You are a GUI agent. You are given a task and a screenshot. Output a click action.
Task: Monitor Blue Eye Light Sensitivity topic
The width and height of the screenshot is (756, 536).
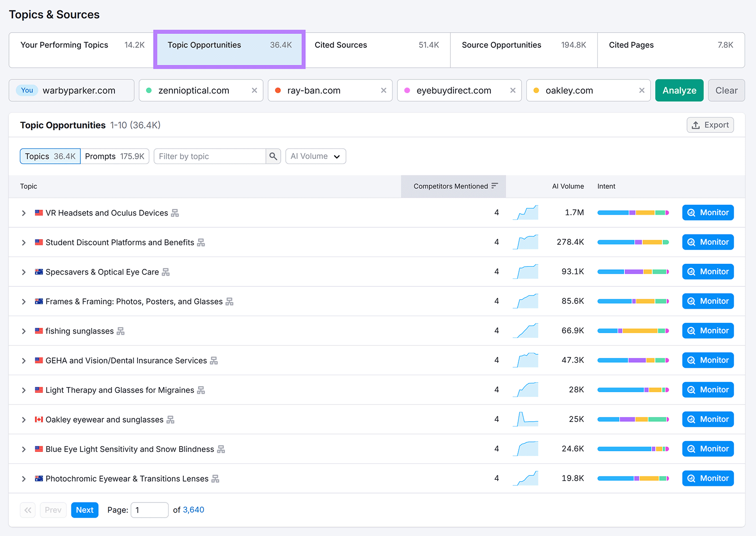point(708,449)
